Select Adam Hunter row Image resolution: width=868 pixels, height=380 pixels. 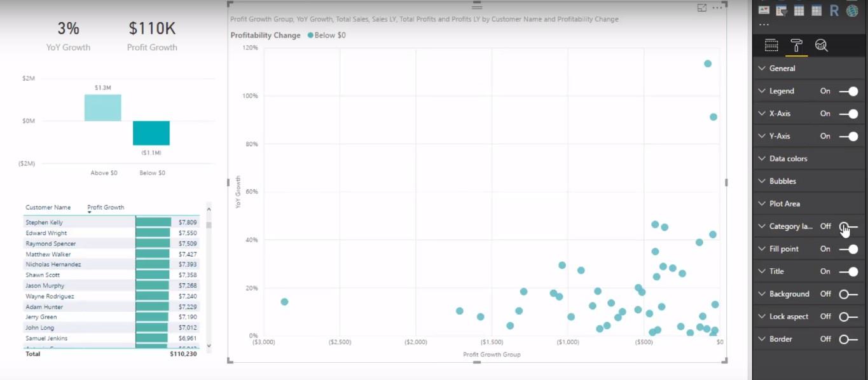click(x=111, y=307)
